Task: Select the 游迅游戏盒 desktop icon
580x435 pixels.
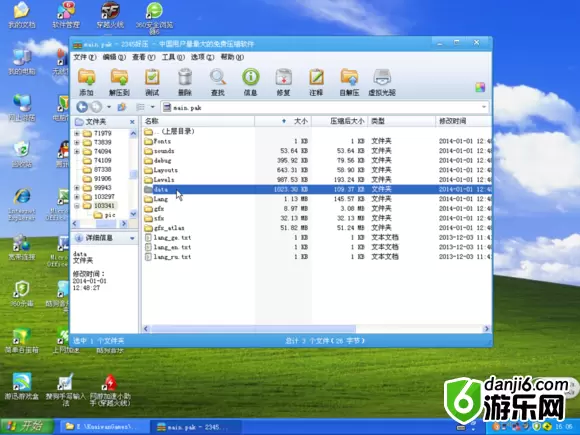Action: 22,387
